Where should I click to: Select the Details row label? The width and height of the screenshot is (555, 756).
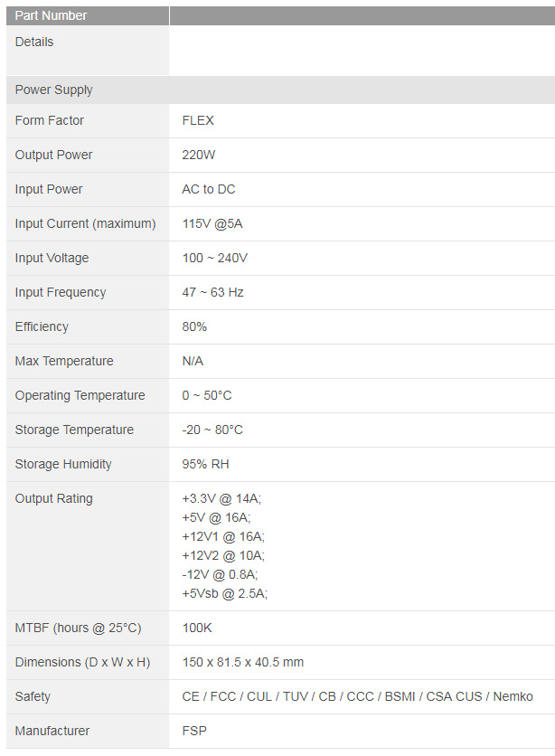coord(34,42)
